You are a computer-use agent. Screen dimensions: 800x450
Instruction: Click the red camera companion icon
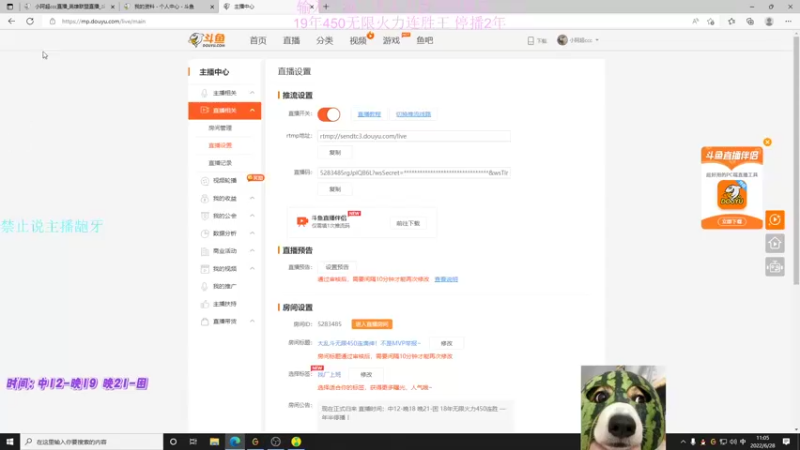pos(302,221)
